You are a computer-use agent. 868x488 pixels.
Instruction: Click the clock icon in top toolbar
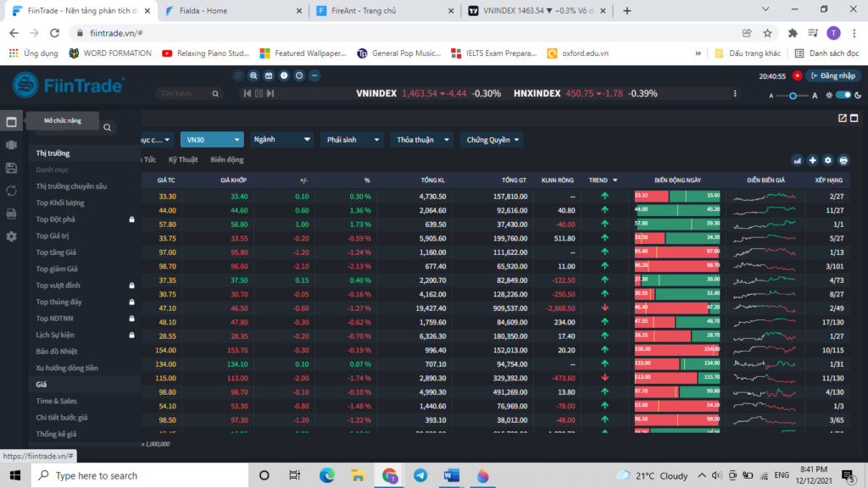coord(299,75)
